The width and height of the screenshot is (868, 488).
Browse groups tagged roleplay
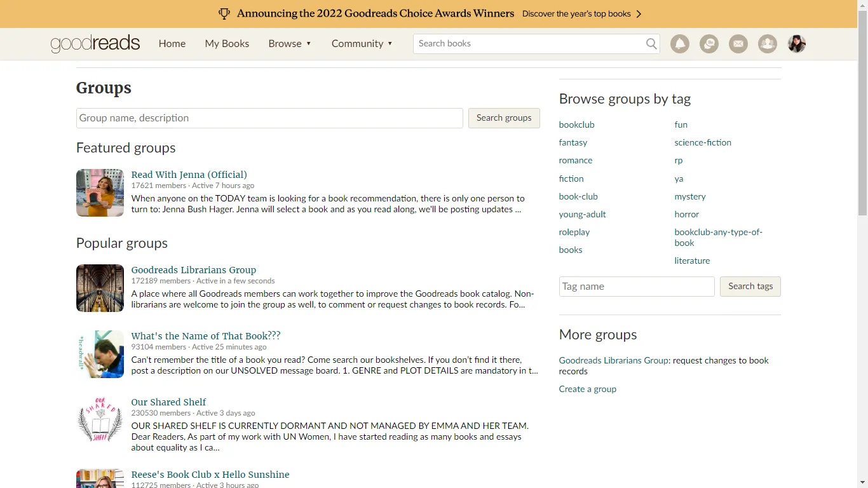pyautogui.click(x=574, y=232)
